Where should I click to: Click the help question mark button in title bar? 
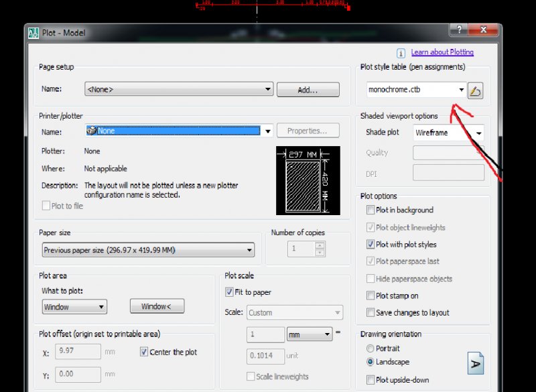click(x=459, y=29)
